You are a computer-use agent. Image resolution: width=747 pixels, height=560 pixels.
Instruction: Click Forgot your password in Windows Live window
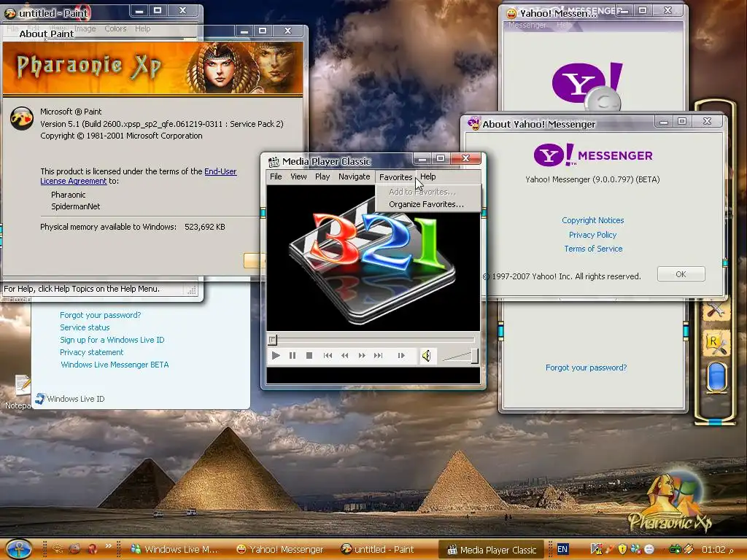pos(101,315)
